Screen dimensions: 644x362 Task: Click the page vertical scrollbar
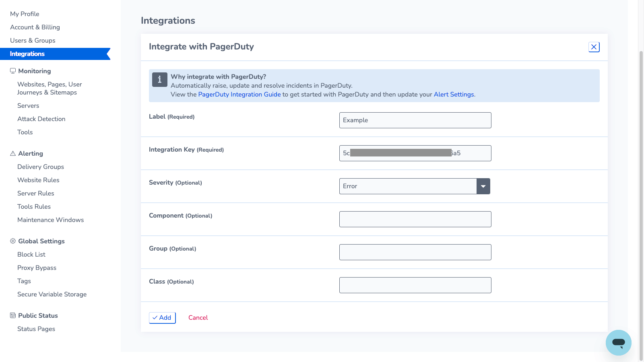[641, 205]
